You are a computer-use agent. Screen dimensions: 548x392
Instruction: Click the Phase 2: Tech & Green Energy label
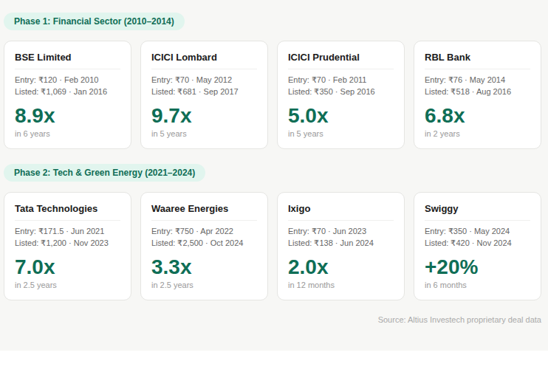(x=104, y=173)
